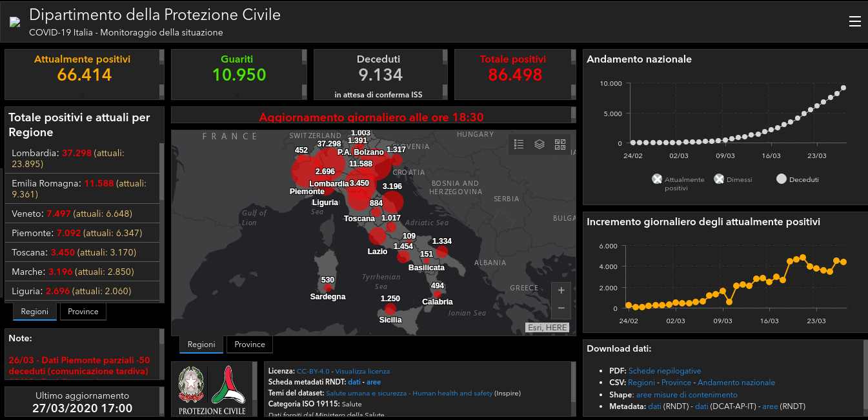Open the map layers list icon

(539, 145)
